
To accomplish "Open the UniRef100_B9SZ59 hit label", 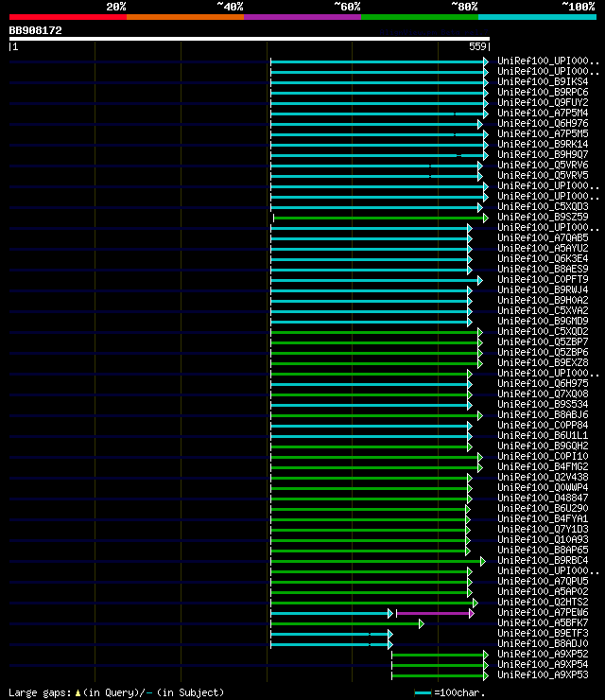I will point(543,217).
